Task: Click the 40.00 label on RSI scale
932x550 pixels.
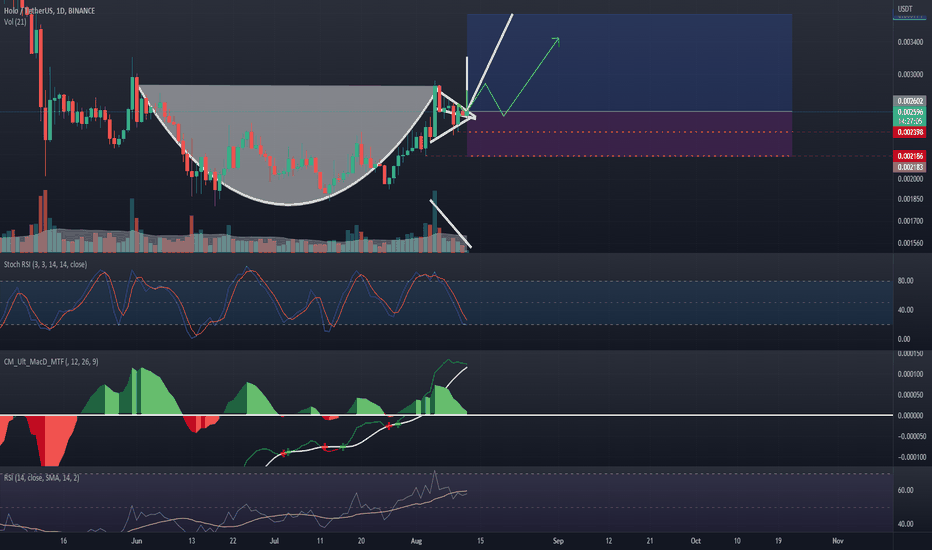Action: tap(905, 524)
